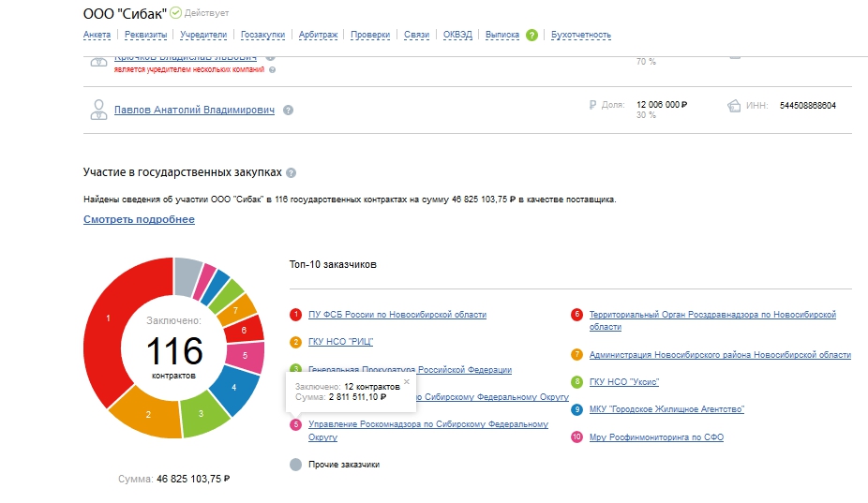The height and width of the screenshot is (503, 868).
Task: Click ИНН value 544508868604
Action: [808, 105]
